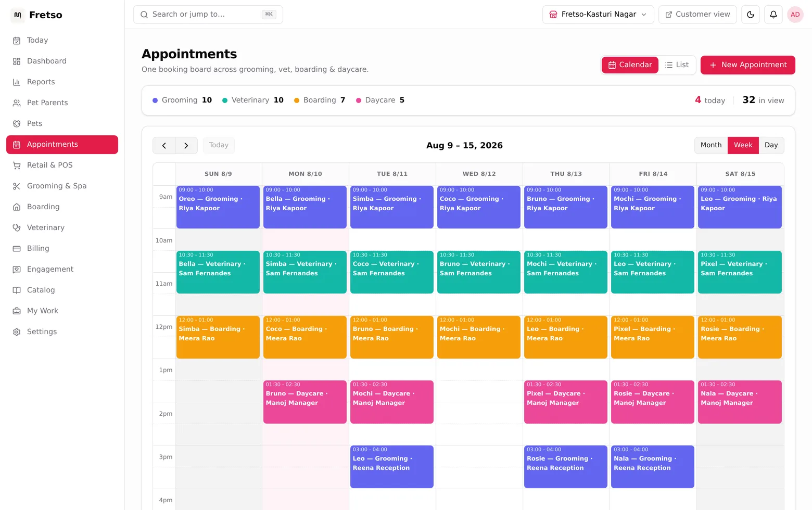Switch to Calendar view
The width and height of the screenshot is (812, 510).
[x=630, y=65]
